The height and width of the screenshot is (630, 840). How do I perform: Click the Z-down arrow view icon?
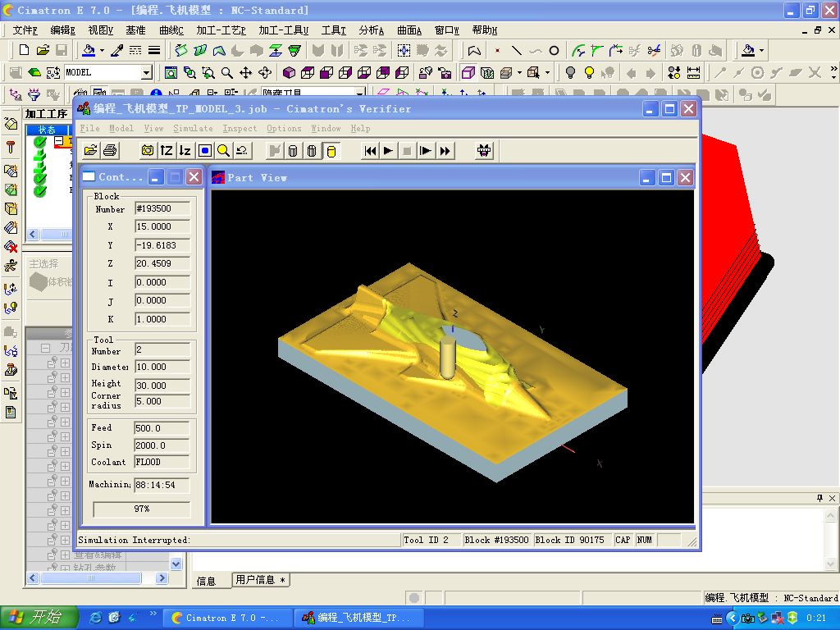pos(185,151)
